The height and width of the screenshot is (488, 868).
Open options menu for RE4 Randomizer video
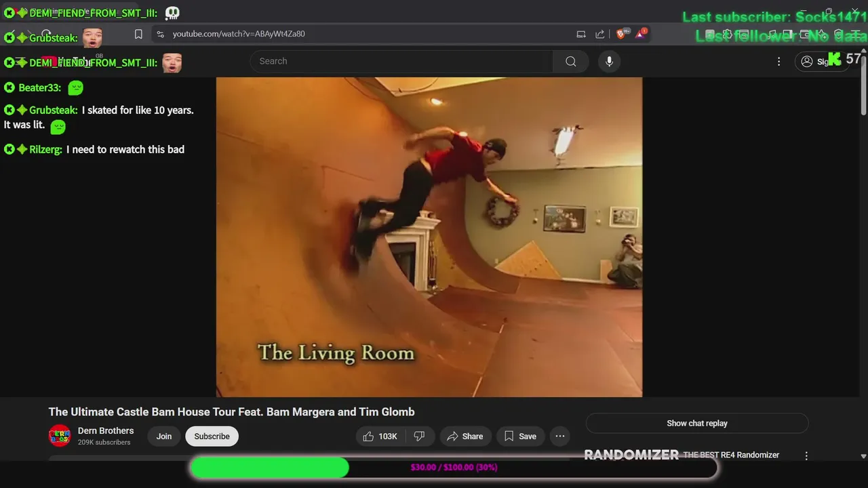point(806,456)
